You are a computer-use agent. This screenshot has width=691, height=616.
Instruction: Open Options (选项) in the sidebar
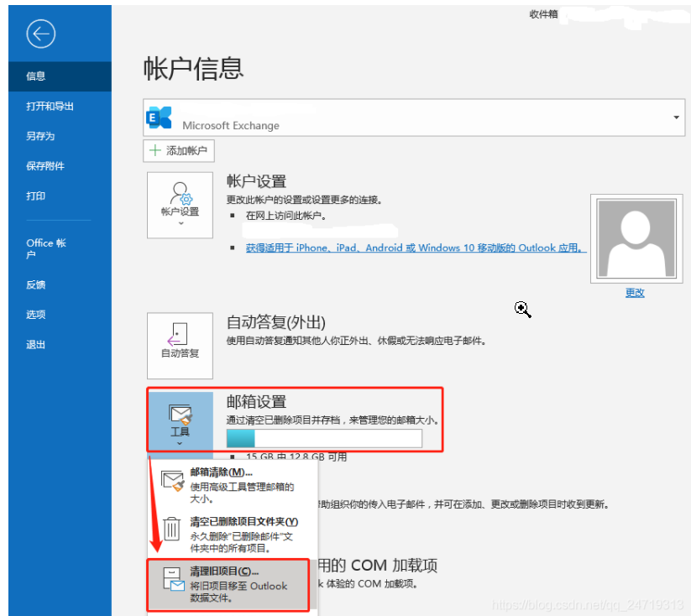click(35, 315)
